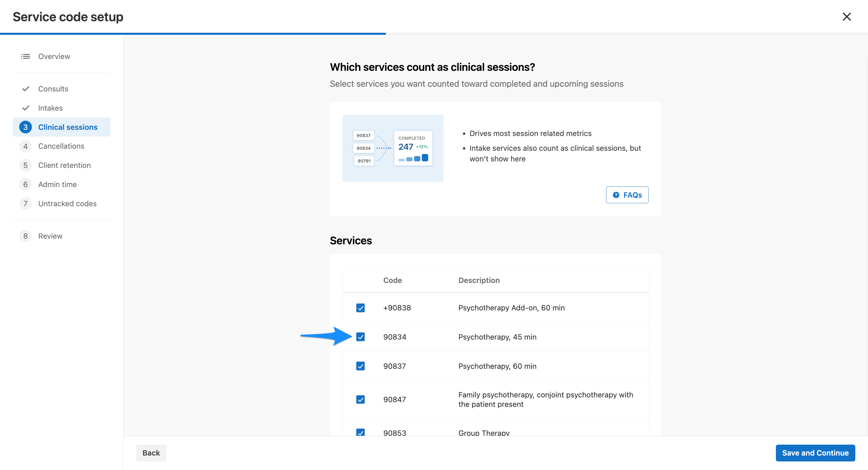Go to the Intakes step
Image resolution: width=868 pixels, height=470 pixels.
tap(61, 108)
